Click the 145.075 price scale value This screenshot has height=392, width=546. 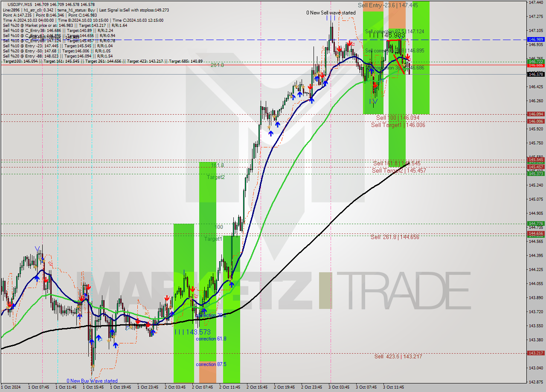536,199
